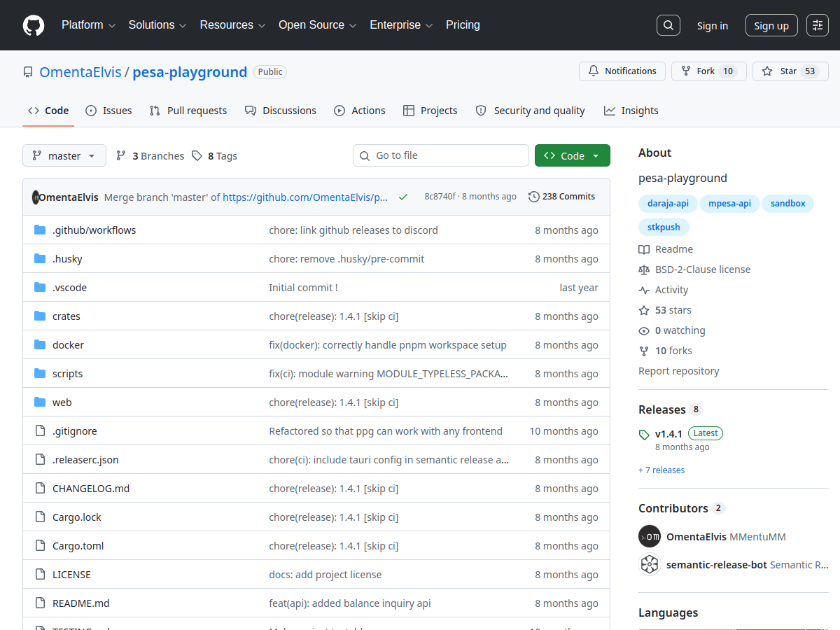
Task: Switch to the Projects tab
Action: click(x=430, y=111)
